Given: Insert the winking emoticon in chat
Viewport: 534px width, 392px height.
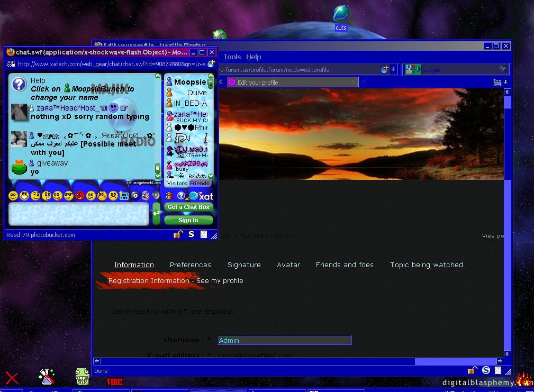Looking at the screenshot, I should 35,196.
